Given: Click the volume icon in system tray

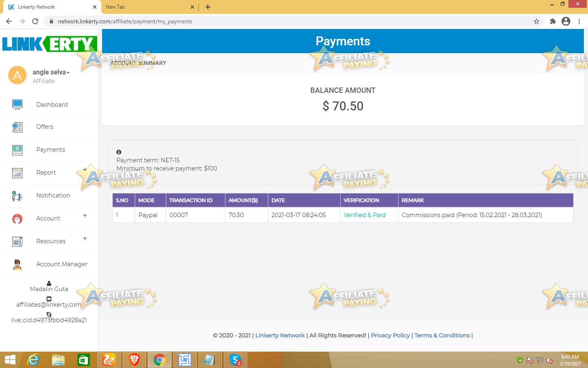Looking at the screenshot, I should point(550,360).
